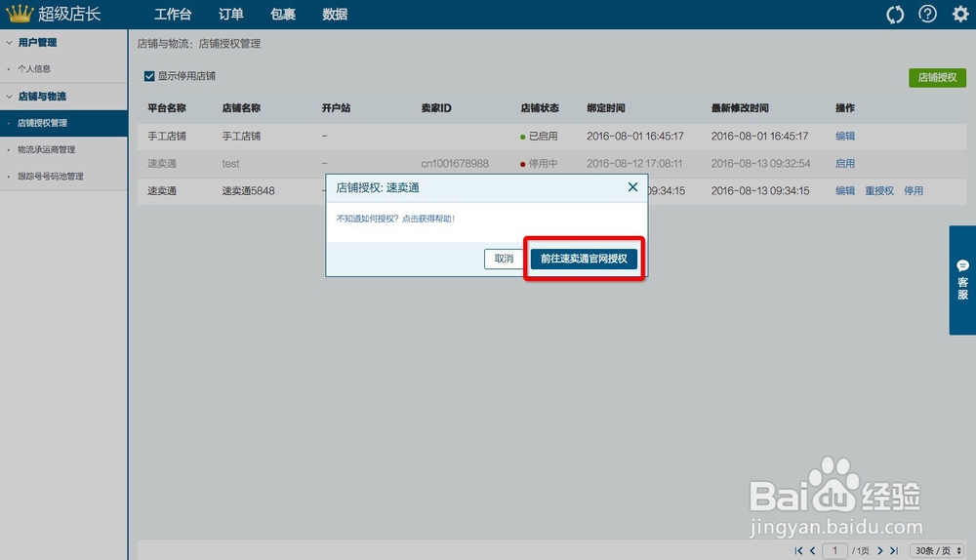Viewport: 976px width, 560px height.
Task: Select 物流承运商管理 in the sidebar
Action: pyautogui.click(x=46, y=149)
